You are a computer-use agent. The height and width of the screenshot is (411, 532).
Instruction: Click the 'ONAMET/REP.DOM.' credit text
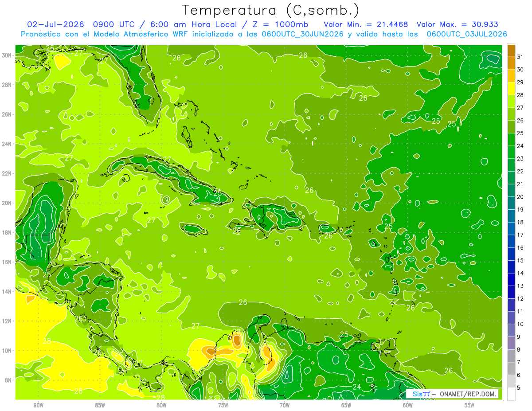(467, 394)
